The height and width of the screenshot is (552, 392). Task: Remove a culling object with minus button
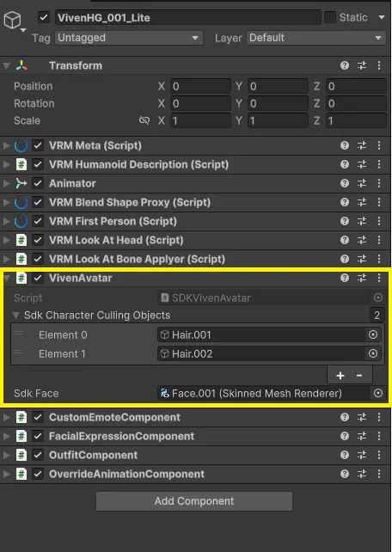[x=359, y=375]
